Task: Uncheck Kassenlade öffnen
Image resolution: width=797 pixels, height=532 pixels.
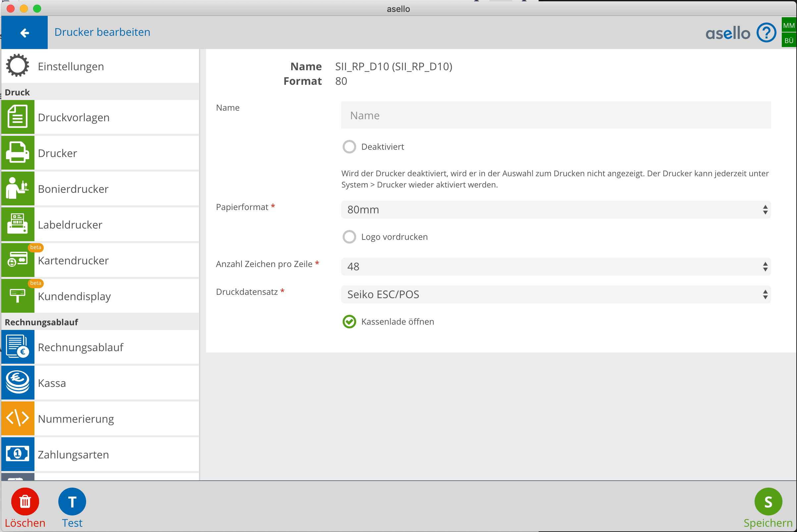Action: point(349,322)
